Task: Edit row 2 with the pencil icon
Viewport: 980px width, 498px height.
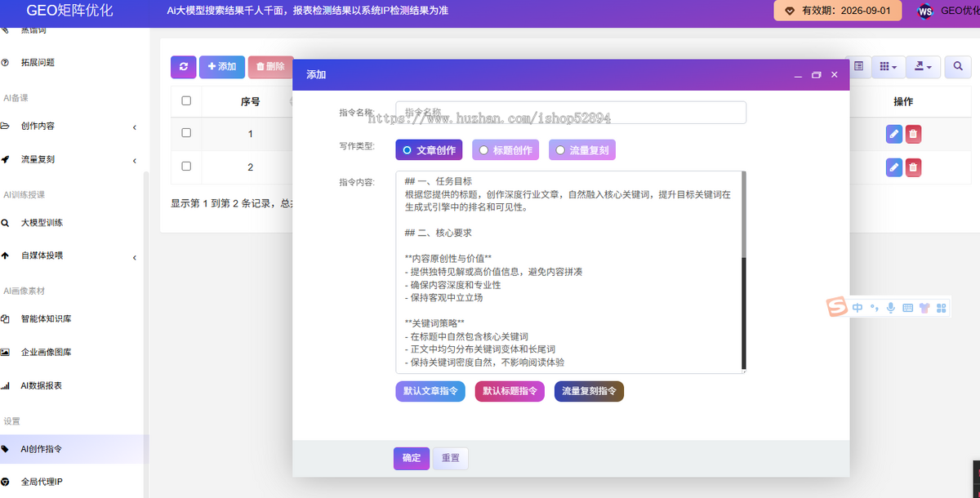Action: [x=894, y=167]
